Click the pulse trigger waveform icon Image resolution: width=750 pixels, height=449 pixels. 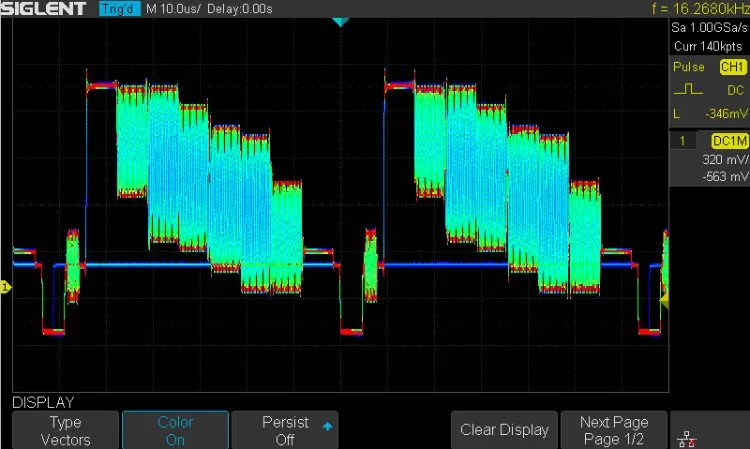point(681,89)
